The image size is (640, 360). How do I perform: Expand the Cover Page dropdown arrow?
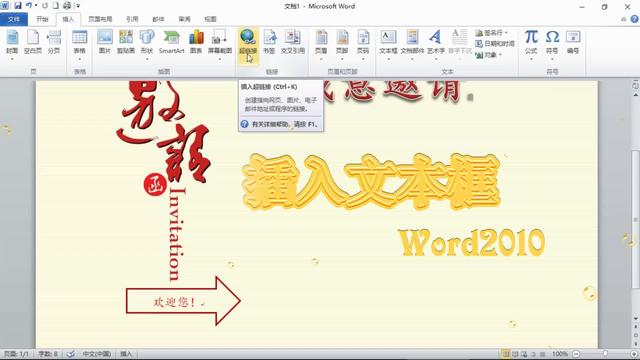click(x=12, y=59)
